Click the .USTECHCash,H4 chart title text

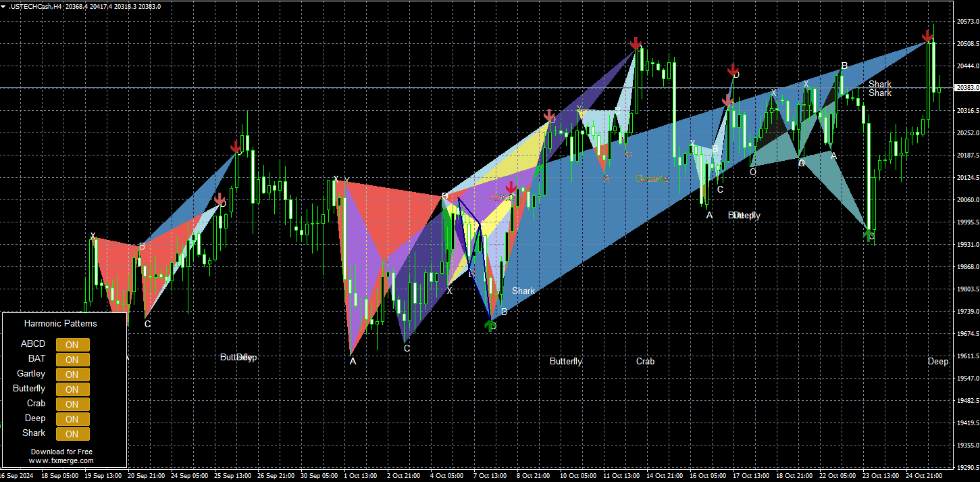[x=34, y=6]
